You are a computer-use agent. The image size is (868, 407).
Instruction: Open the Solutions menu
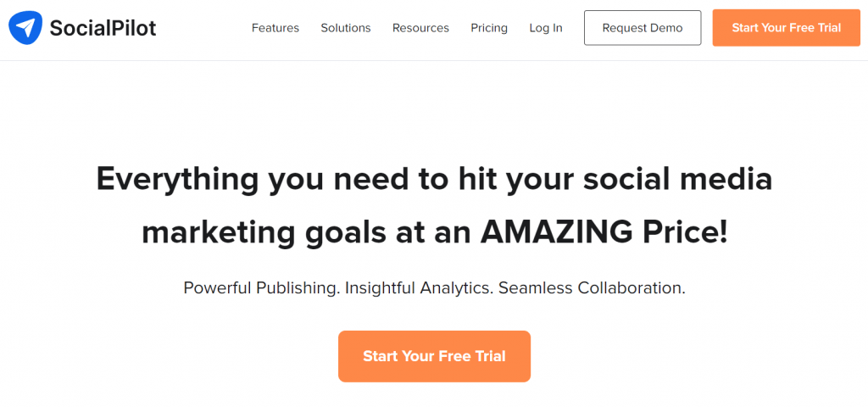click(x=346, y=28)
